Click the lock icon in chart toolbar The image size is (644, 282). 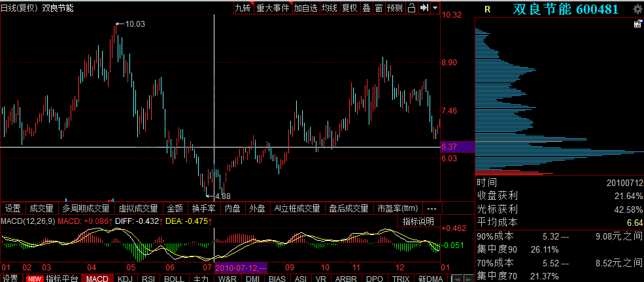click(x=411, y=8)
